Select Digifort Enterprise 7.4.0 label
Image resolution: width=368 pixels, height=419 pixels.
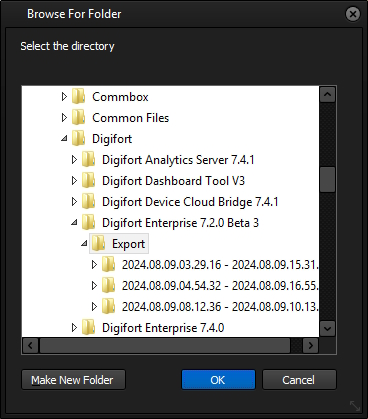pos(163,328)
